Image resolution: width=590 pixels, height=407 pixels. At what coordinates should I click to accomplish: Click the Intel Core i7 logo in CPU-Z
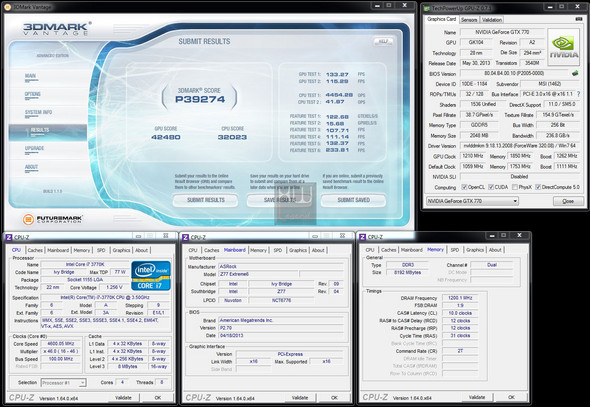(151, 276)
